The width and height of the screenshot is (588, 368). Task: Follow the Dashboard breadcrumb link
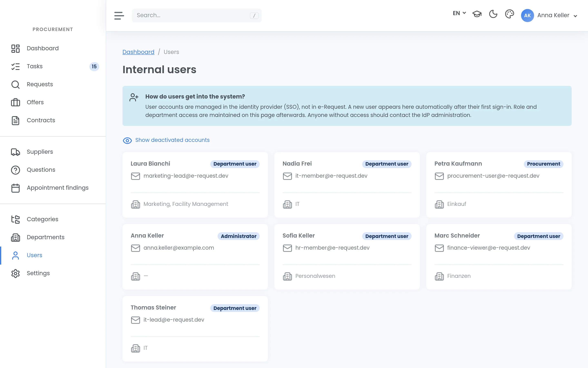click(x=138, y=52)
